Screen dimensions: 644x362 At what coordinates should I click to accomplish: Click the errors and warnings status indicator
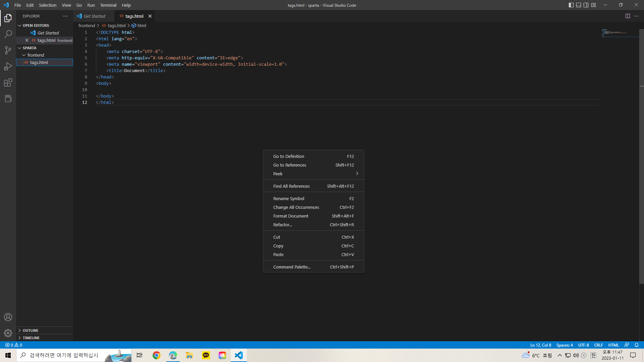pyautogui.click(x=14, y=345)
